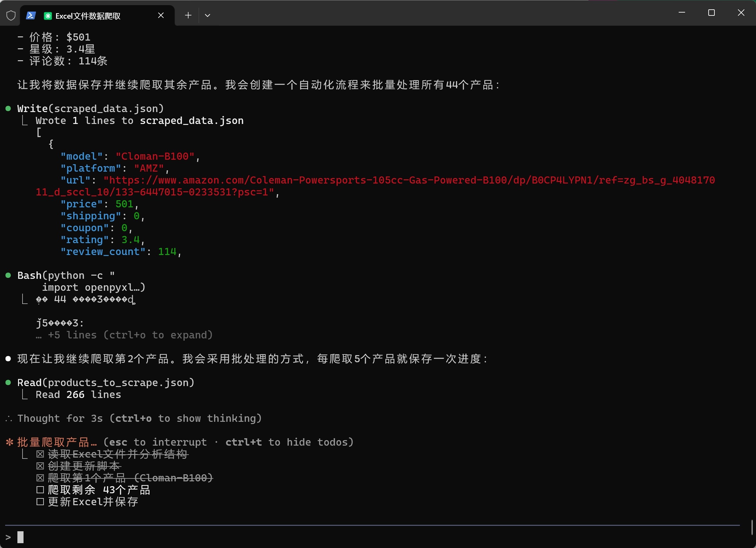
Task: Select the Excel文件数据爬取 tab
Action: [x=97, y=15]
